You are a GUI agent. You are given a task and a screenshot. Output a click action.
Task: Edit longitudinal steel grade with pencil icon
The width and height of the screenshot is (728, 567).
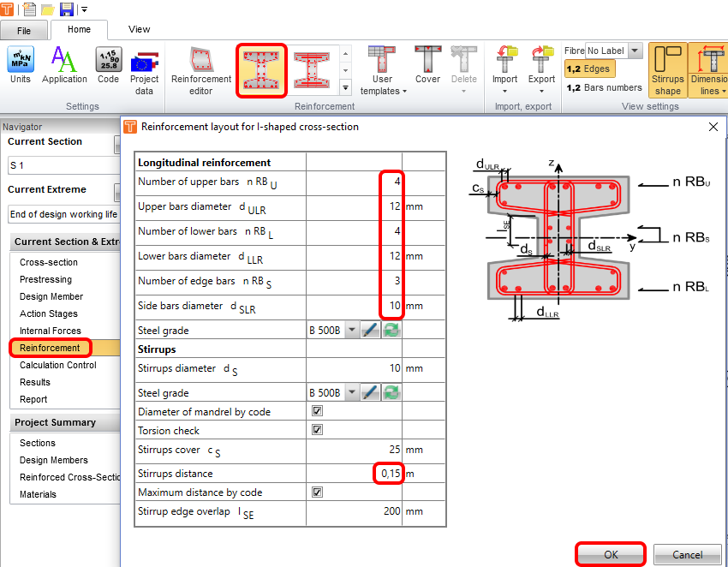click(370, 331)
